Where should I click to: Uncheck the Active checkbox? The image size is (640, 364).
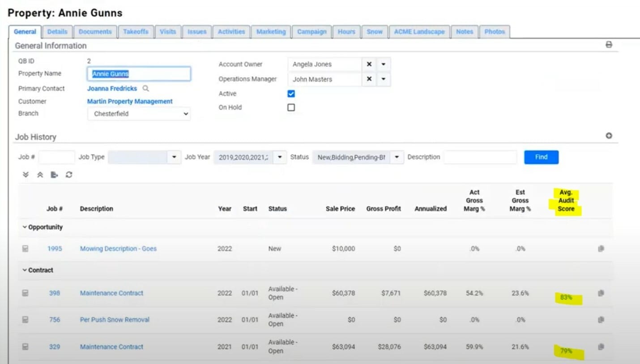pyautogui.click(x=291, y=94)
